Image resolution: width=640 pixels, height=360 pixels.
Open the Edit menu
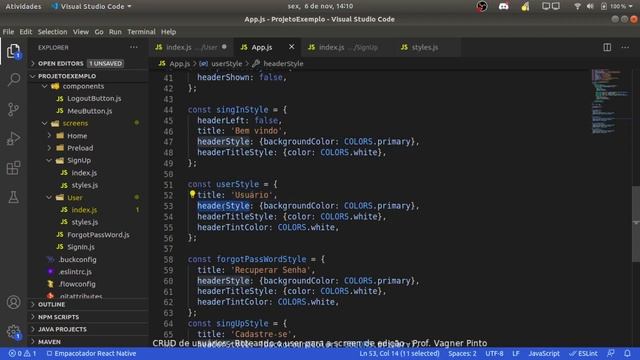tap(25, 32)
